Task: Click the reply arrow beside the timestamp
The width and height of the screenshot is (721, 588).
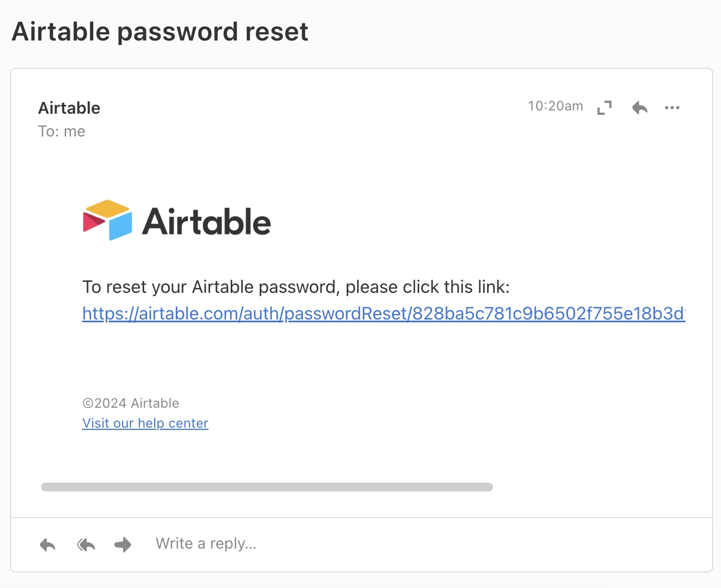Action: [639, 108]
